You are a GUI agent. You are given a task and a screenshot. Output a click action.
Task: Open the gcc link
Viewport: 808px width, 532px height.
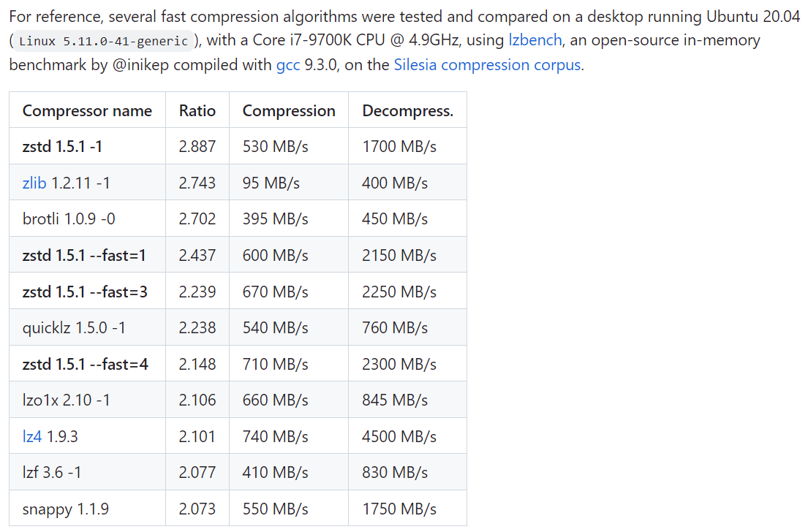(x=288, y=65)
